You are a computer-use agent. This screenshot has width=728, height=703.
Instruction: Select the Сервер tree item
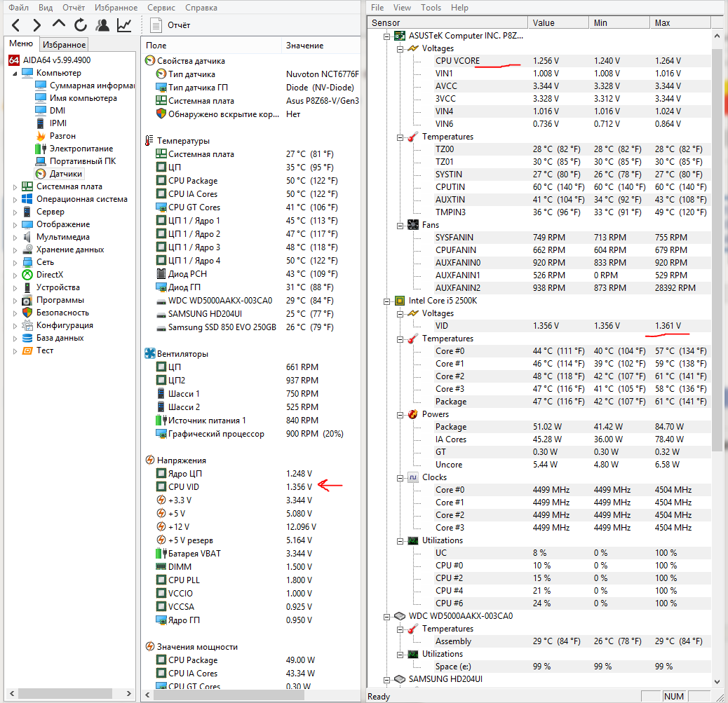[x=43, y=212]
